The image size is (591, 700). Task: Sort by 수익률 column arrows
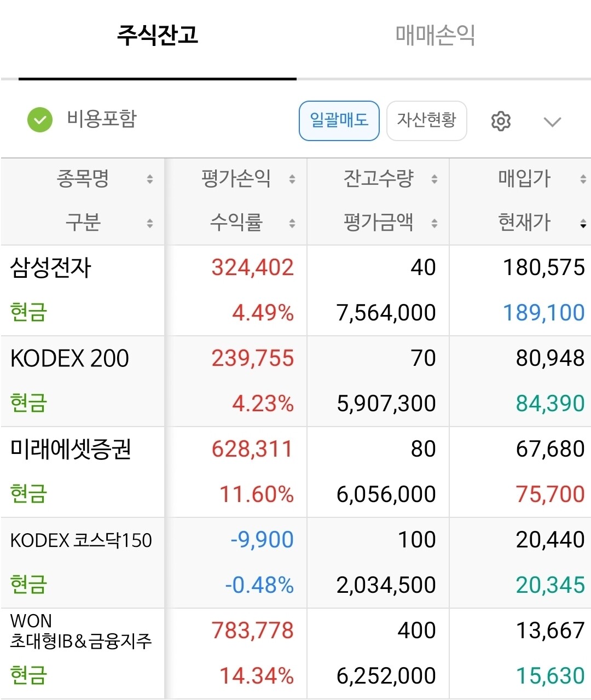tap(292, 223)
